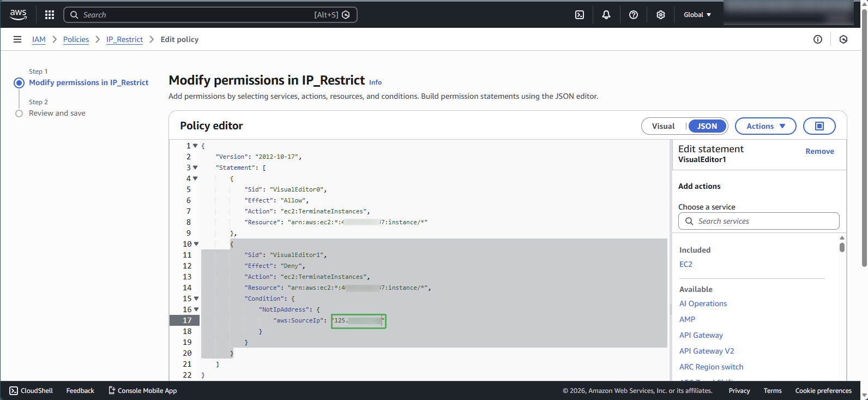Open the settings gear in top bar
Image resolution: width=868 pixels, height=400 pixels.
(x=661, y=15)
